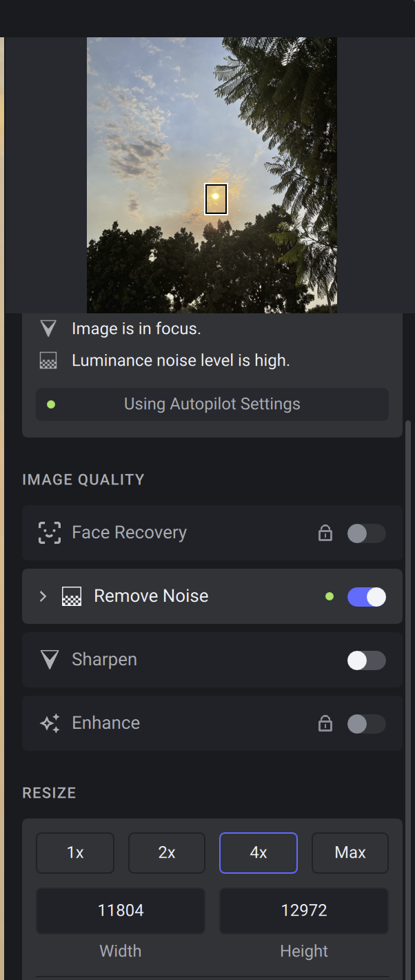Click the Remove Noise checkerboard icon
This screenshot has width=415, height=980.
point(72,596)
